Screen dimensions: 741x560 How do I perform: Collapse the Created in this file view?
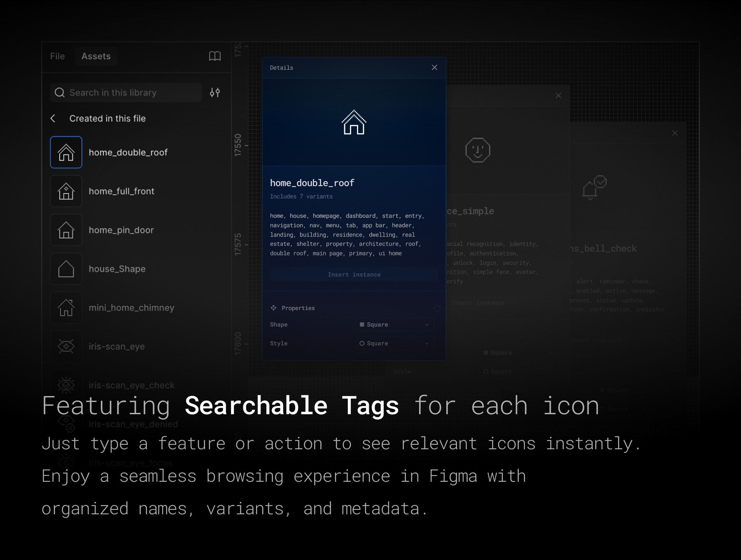click(x=53, y=118)
